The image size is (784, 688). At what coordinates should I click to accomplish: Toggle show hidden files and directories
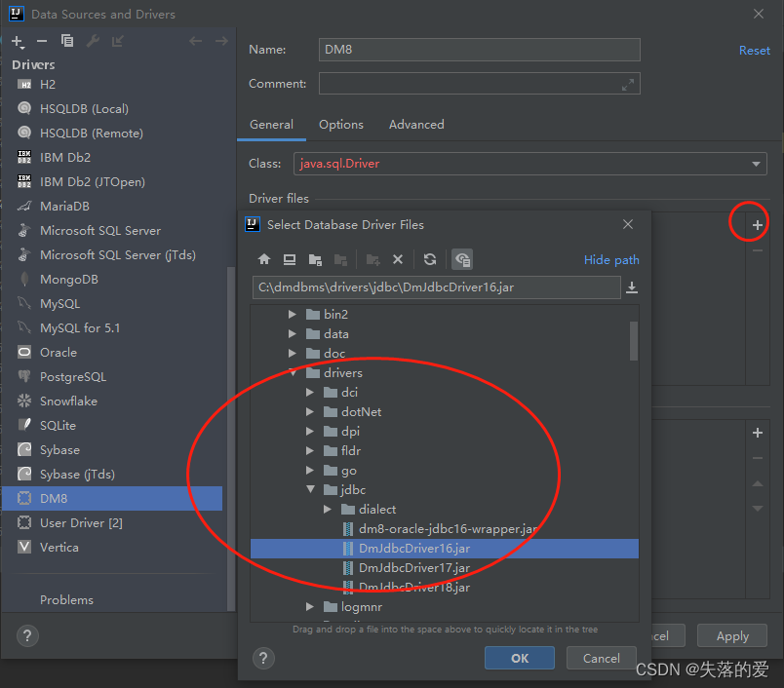click(x=462, y=259)
